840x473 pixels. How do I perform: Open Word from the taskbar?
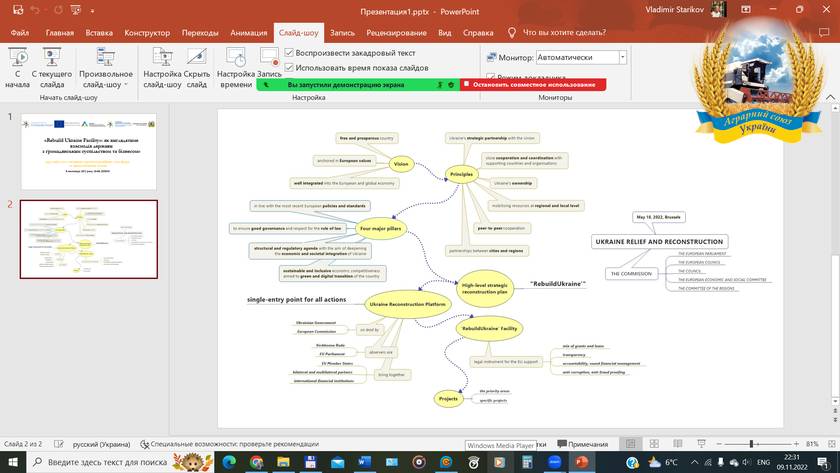[364, 462]
